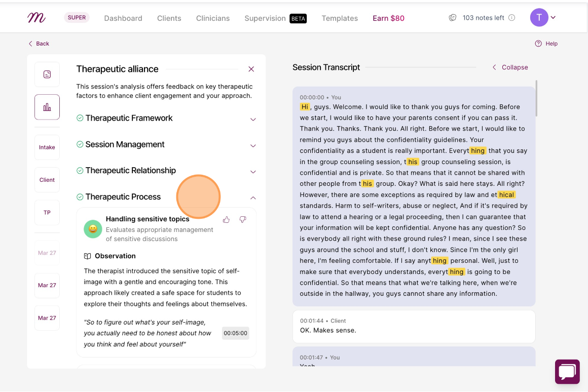
Task: Click the Therapeutic Relationship green check icon
Action: (x=80, y=171)
